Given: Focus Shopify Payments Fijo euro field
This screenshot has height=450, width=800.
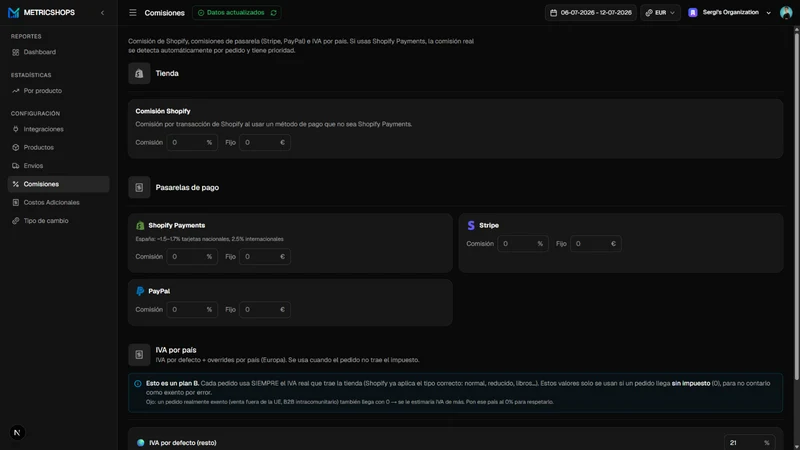Looking at the screenshot, I should [x=265, y=257].
